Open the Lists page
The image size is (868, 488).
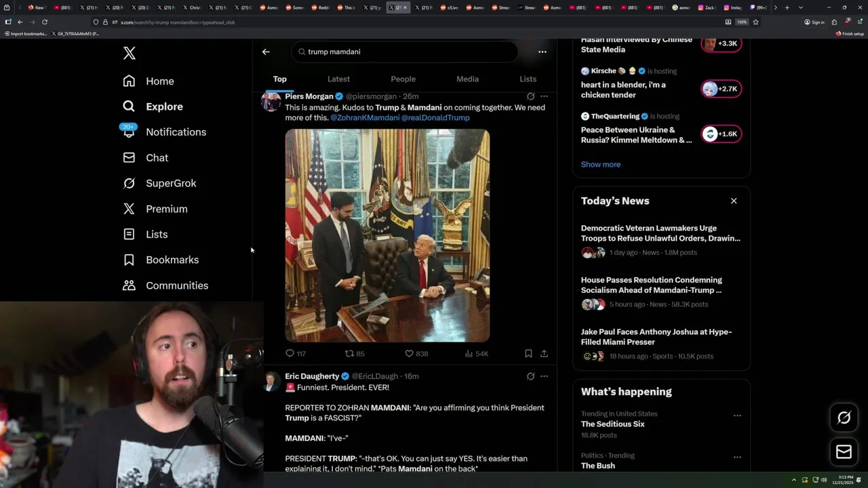point(145,235)
